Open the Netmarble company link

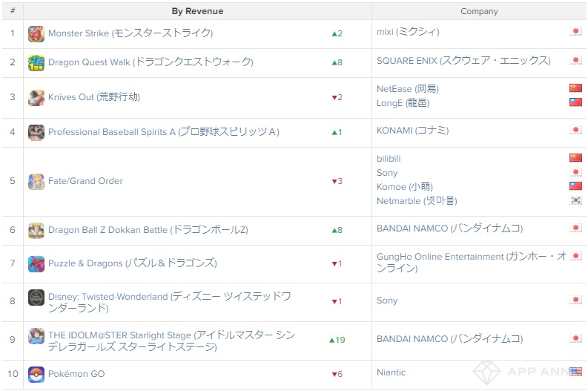pyautogui.click(x=417, y=201)
